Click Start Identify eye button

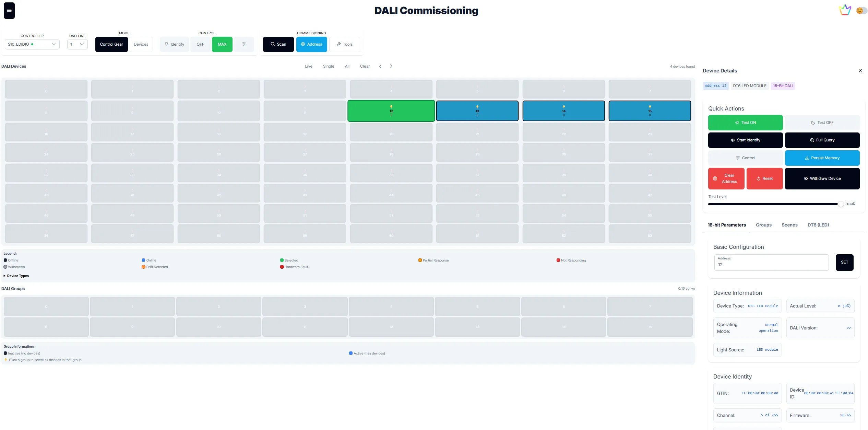coord(745,140)
